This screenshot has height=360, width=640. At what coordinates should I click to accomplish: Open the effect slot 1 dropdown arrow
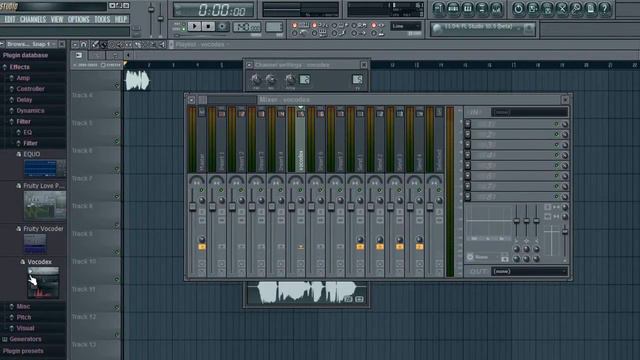[468, 124]
